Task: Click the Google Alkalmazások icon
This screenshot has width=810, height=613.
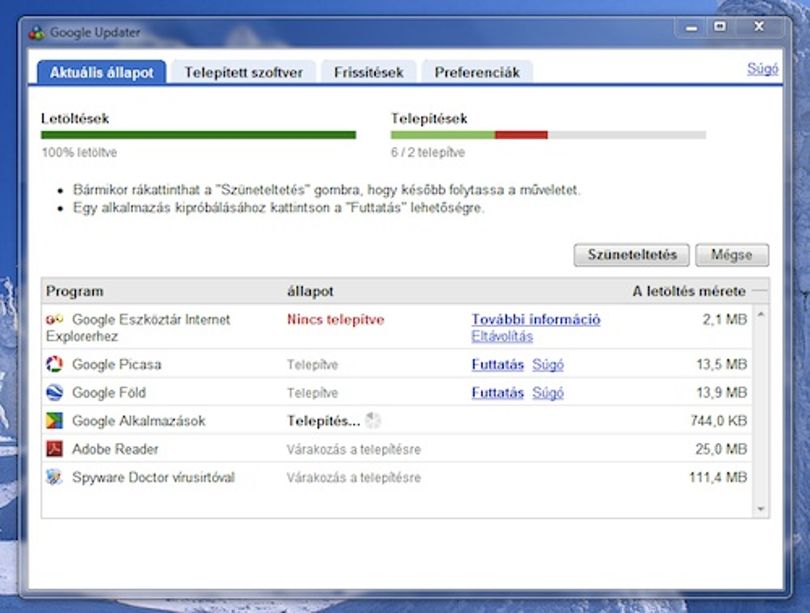Action: [54, 420]
